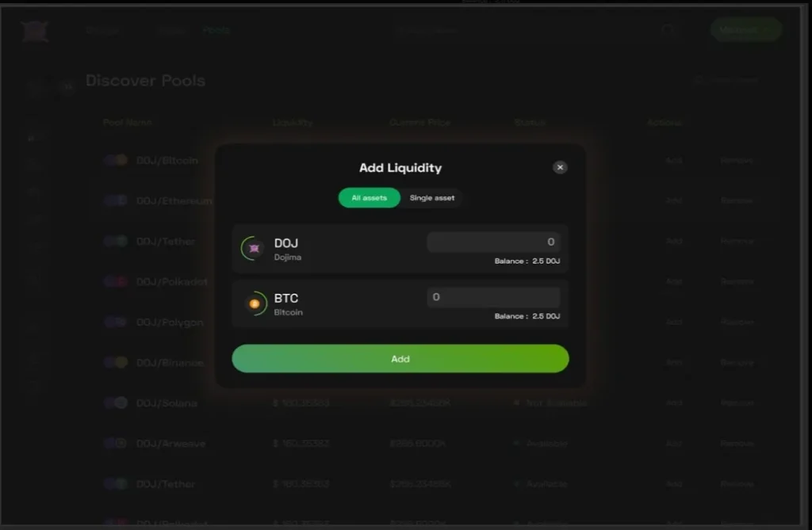
Task: Focus the DOJ amount input field
Action: tap(493, 242)
